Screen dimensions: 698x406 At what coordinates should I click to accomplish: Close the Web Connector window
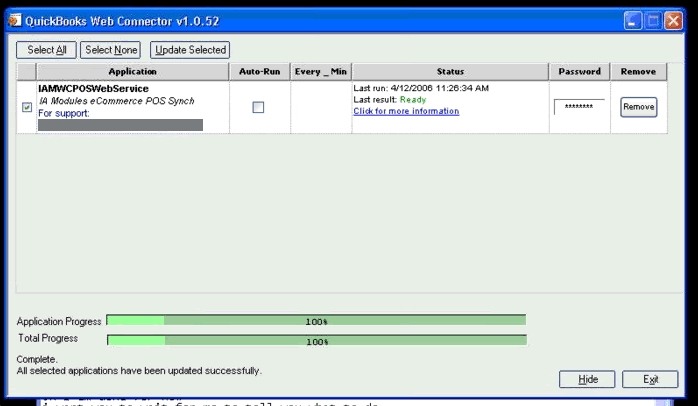click(x=674, y=21)
